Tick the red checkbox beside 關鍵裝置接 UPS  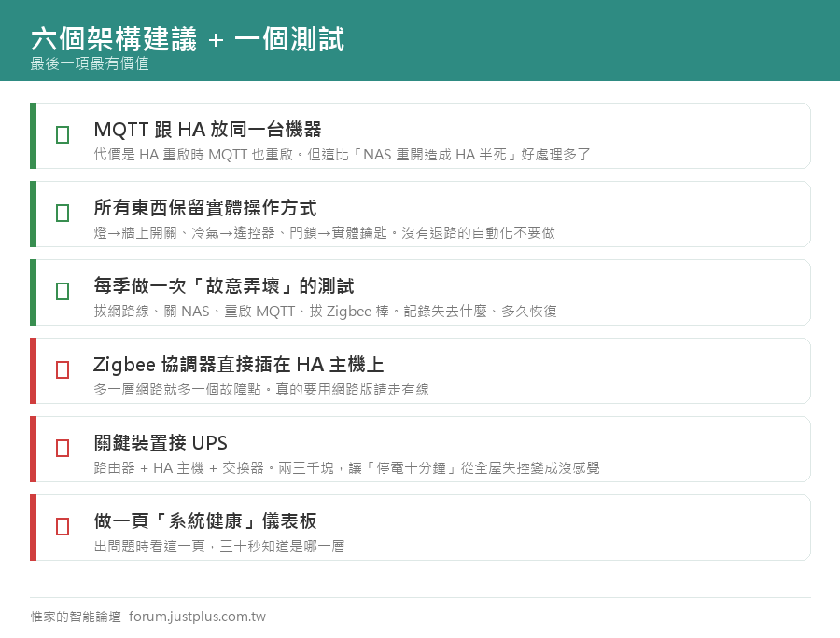pyautogui.click(x=63, y=448)
